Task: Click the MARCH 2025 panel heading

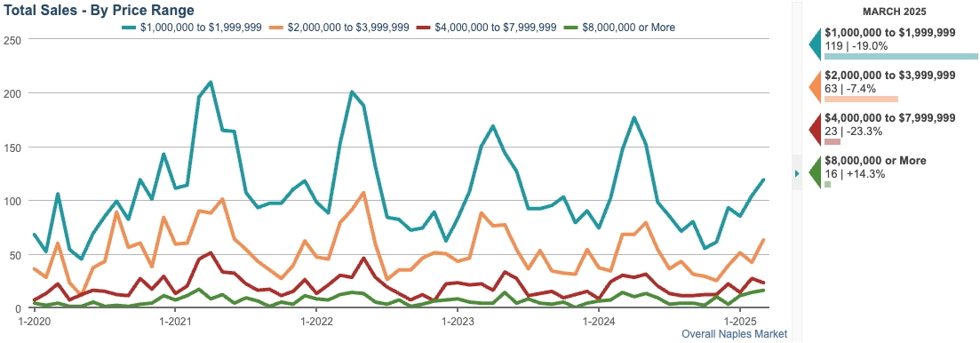Action: click(894, 12)
